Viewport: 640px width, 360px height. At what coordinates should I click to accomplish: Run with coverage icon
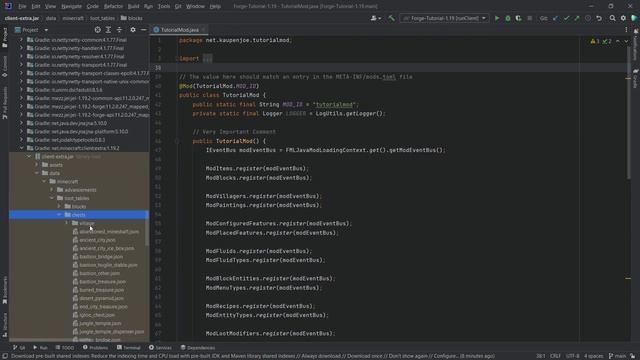(x=518, y=18)
